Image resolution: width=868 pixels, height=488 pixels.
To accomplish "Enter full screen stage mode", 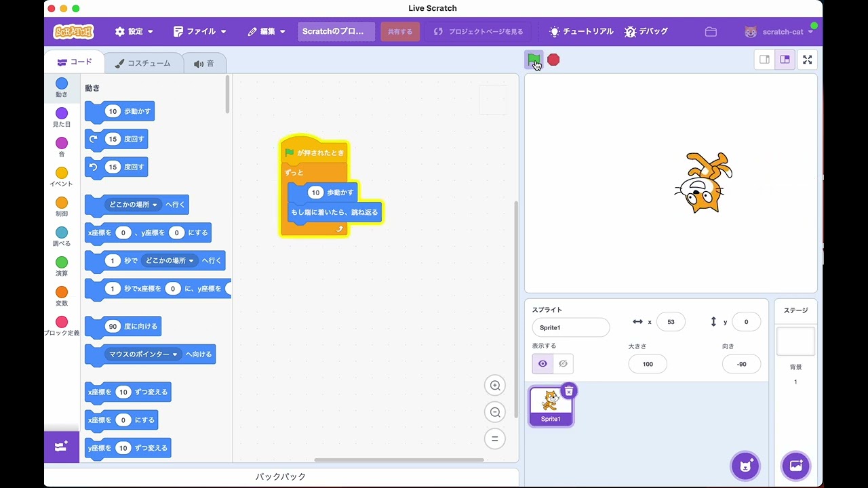I will 807,60.
